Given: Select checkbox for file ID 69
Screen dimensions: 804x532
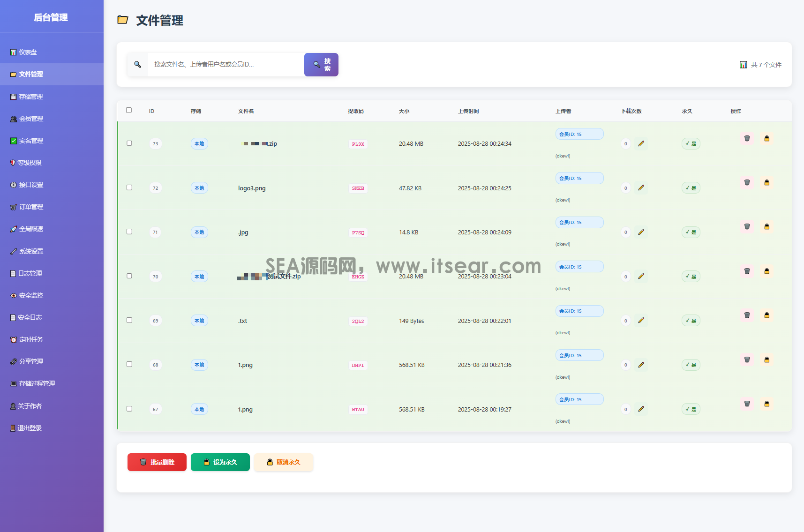Looking at the screenshot, I should (129, 320).
